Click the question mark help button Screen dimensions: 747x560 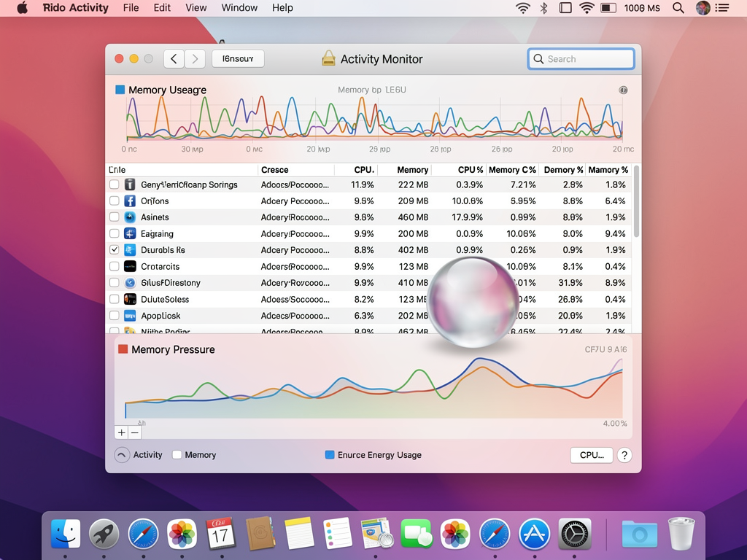pyautogui.click(x=624, y=455)
